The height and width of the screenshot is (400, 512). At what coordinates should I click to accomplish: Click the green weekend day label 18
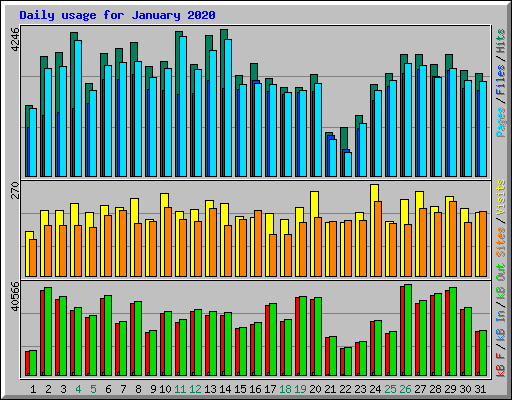[x=285, y=389]
